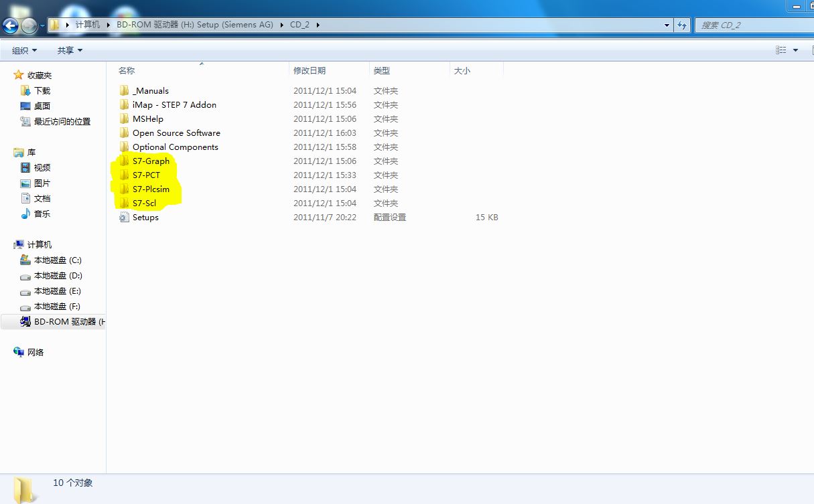The height and width of the screenshot is (504, 814).
Task: Click the 15 KB size of Setups
Action: [x=487, y=217]
